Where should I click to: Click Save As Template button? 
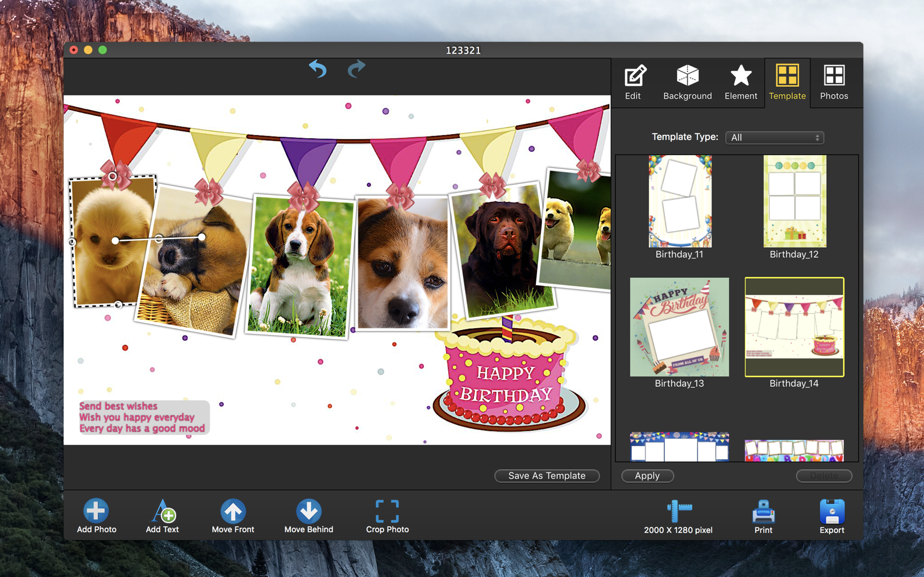click(x=547, y=476)
